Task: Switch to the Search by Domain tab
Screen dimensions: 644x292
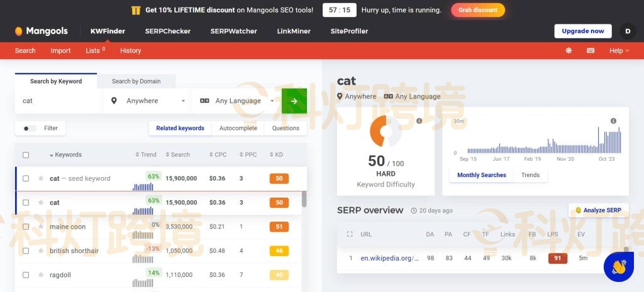Action: tap(136, 81)
